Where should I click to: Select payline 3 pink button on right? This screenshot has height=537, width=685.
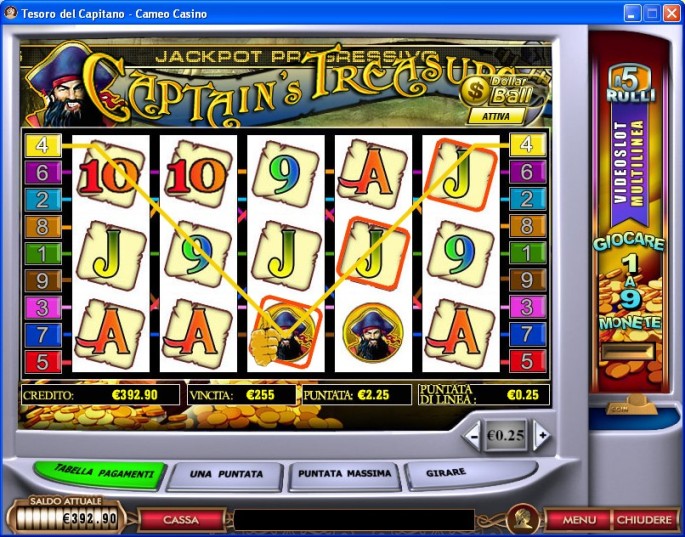[528, 308]
